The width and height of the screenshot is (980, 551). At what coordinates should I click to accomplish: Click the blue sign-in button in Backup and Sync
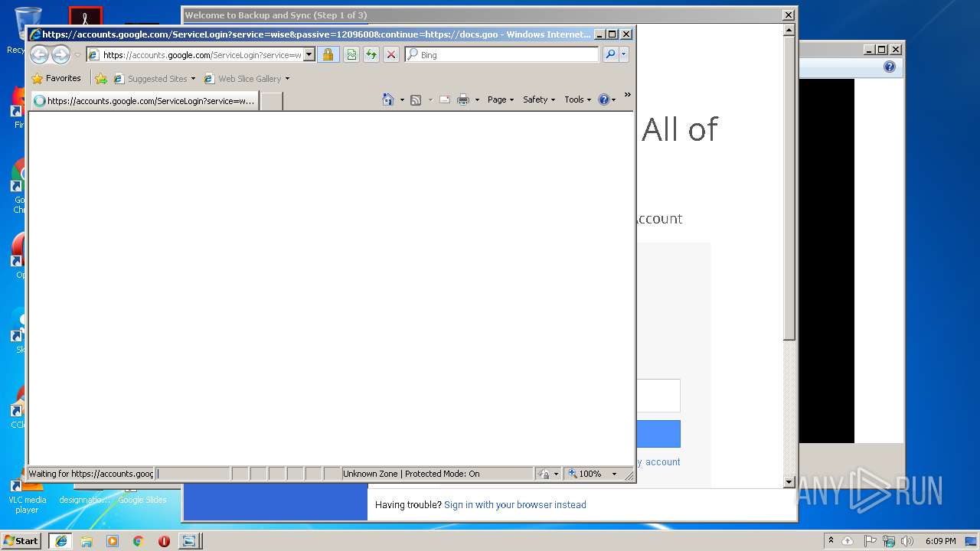[658, 434]
